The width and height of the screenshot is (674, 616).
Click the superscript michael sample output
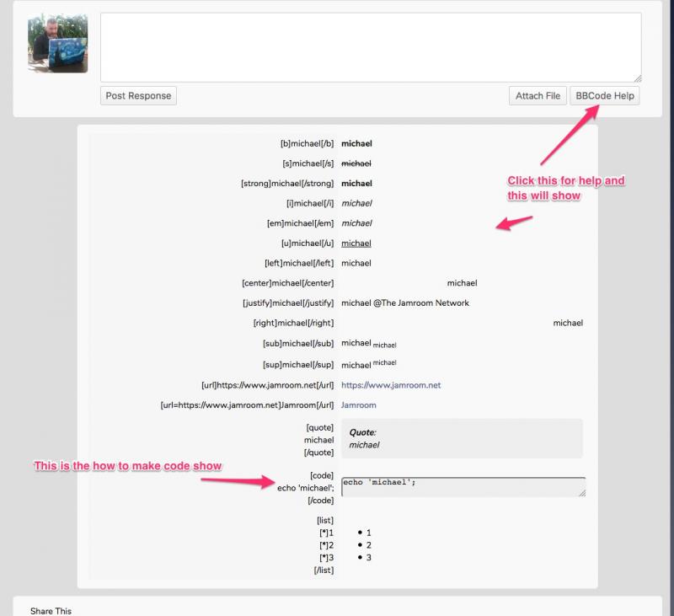coord(385,363)
